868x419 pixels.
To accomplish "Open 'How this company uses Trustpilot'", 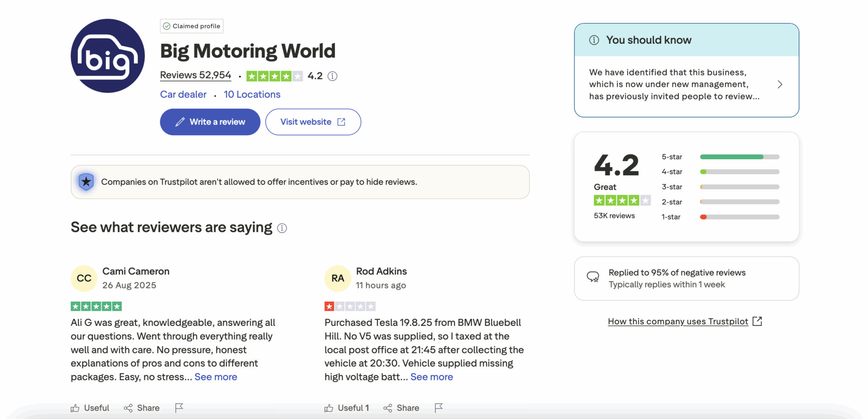I will [678, 321].
